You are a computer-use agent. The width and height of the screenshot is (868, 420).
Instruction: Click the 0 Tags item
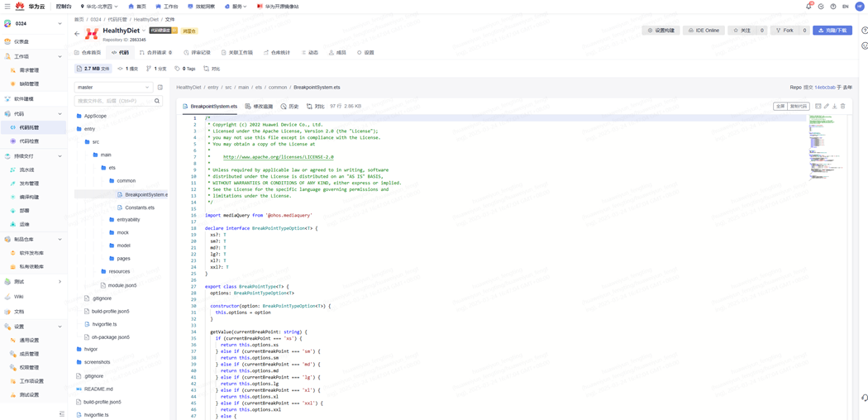(185, 69)
